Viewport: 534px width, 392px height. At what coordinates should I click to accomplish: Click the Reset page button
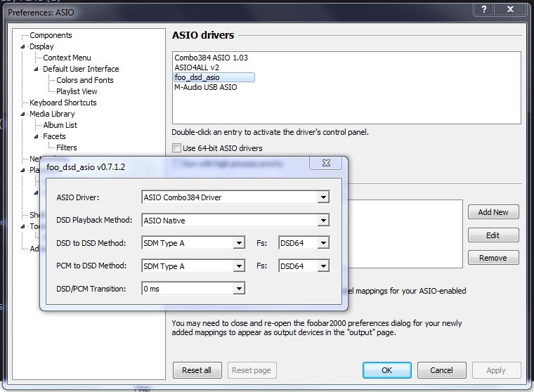(x=252, y=370)
